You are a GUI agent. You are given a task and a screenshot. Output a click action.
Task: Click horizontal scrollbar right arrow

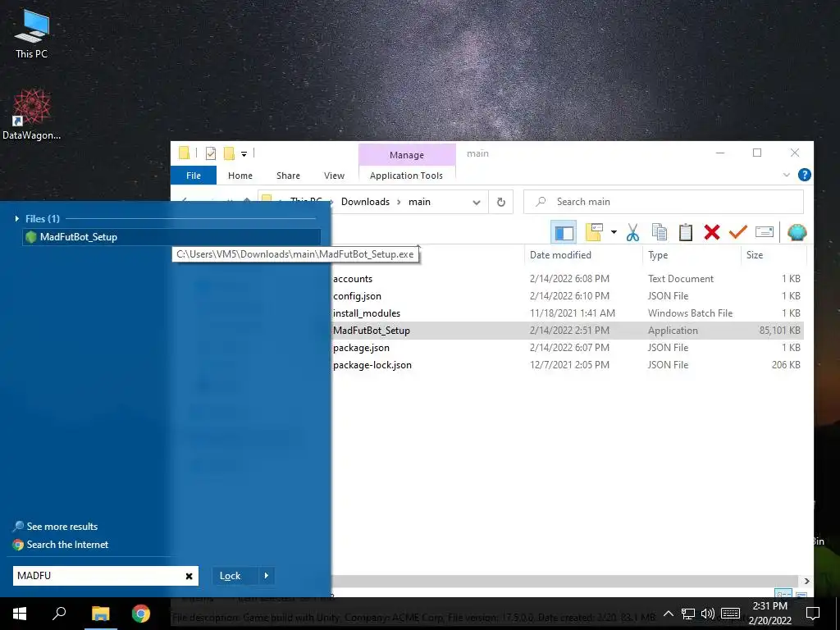point(807,582)
